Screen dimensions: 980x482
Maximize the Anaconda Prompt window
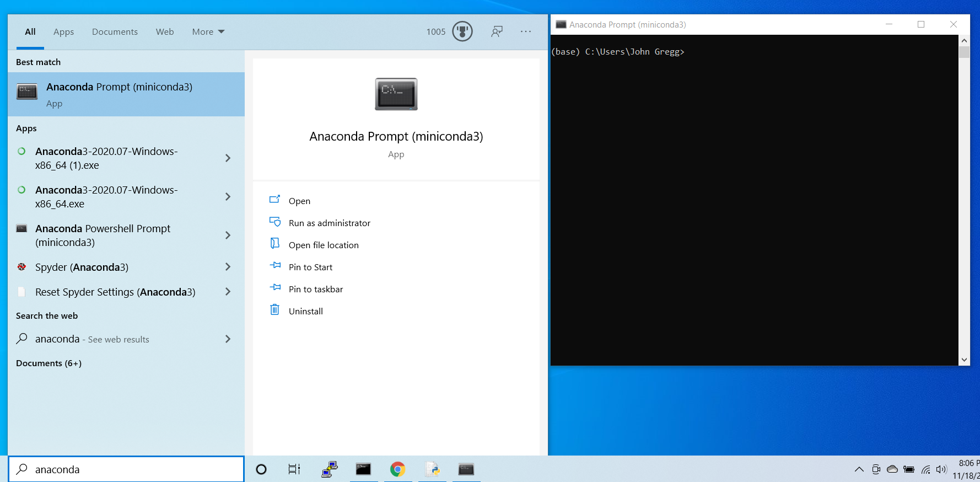921,24
